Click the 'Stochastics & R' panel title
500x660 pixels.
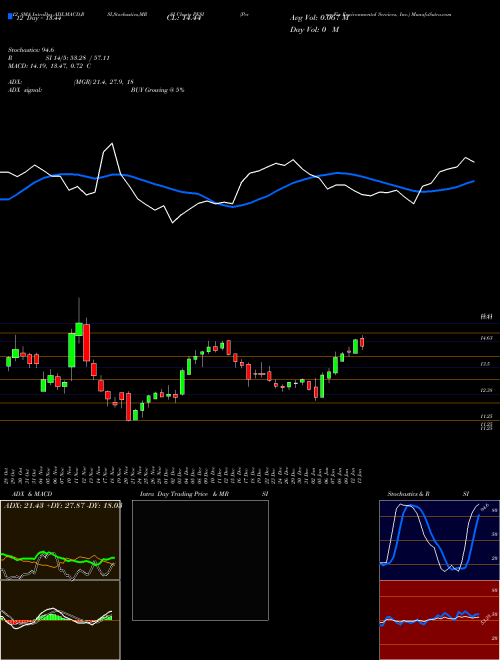[x=409, y=494]
